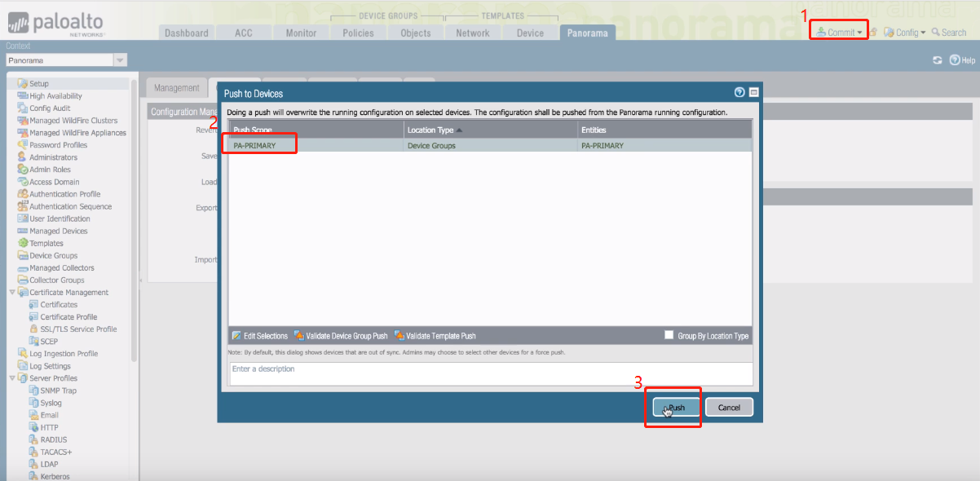The height and width of the screenshot is (481, 980).
Task: Click the Search magnifier icon
Action: point(935,33)
